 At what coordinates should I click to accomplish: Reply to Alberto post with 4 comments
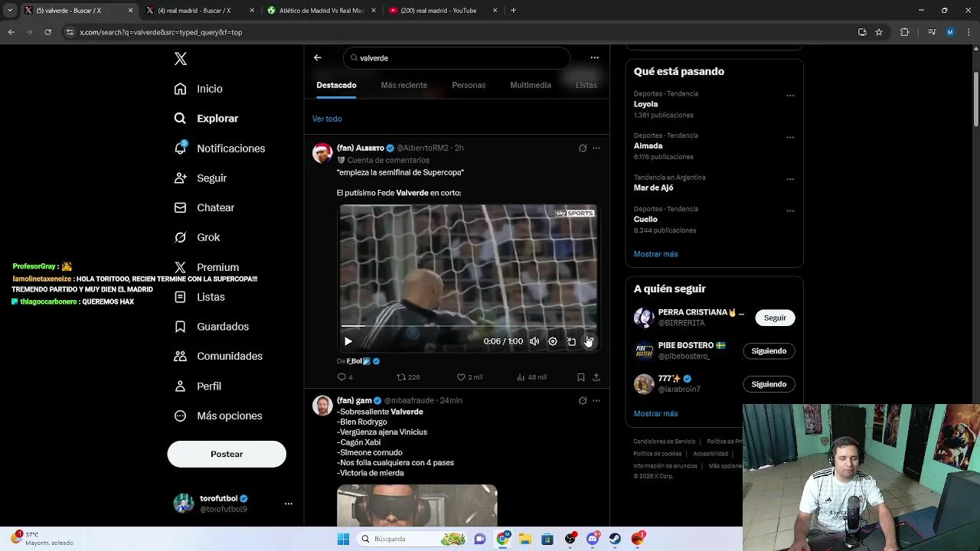coord(345,377)
